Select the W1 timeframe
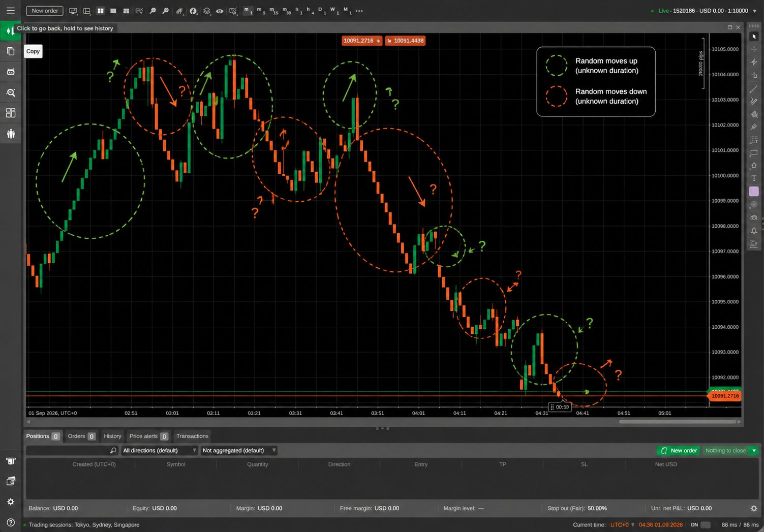This screenshot has height=532, width=764. 334,11
